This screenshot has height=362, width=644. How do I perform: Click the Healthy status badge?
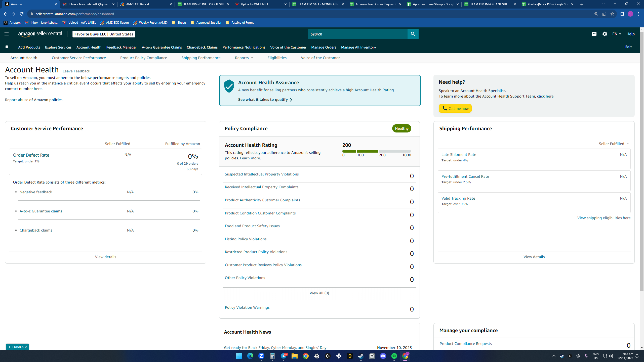pyautogui.click(x=401, y=128)
